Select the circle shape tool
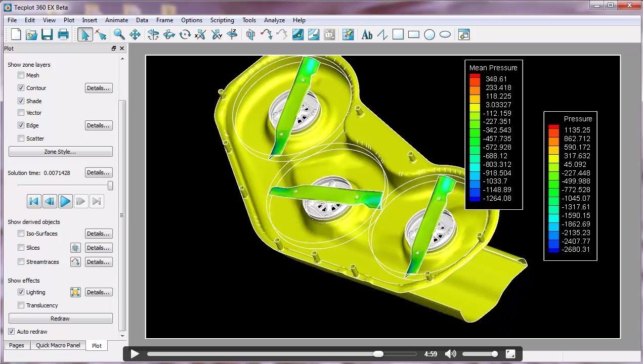The height and width of the screenshot is (364, 643). pyautogui.click(x=430, y=34)
